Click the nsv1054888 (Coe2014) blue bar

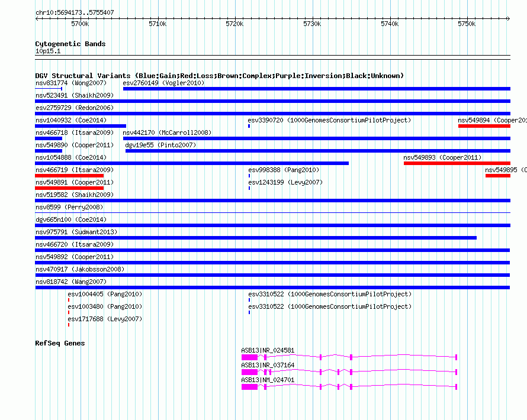coord(192,163)
